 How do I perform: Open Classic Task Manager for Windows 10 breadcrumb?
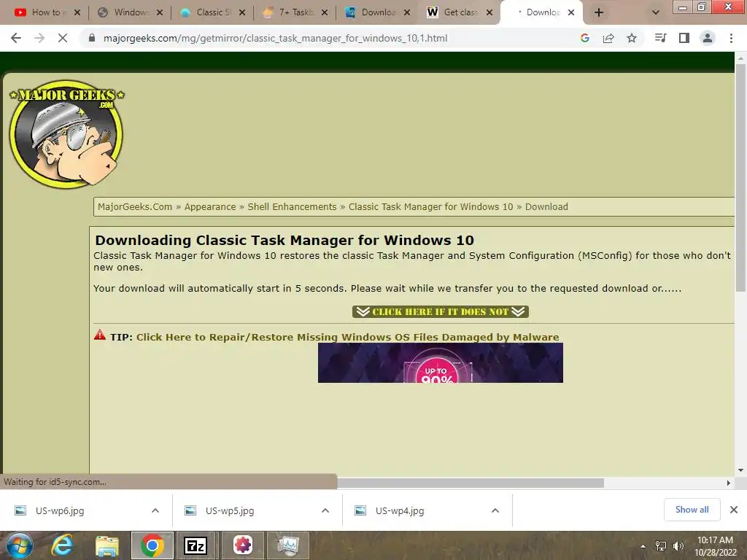pyautogui.click(x=430, y=206)
